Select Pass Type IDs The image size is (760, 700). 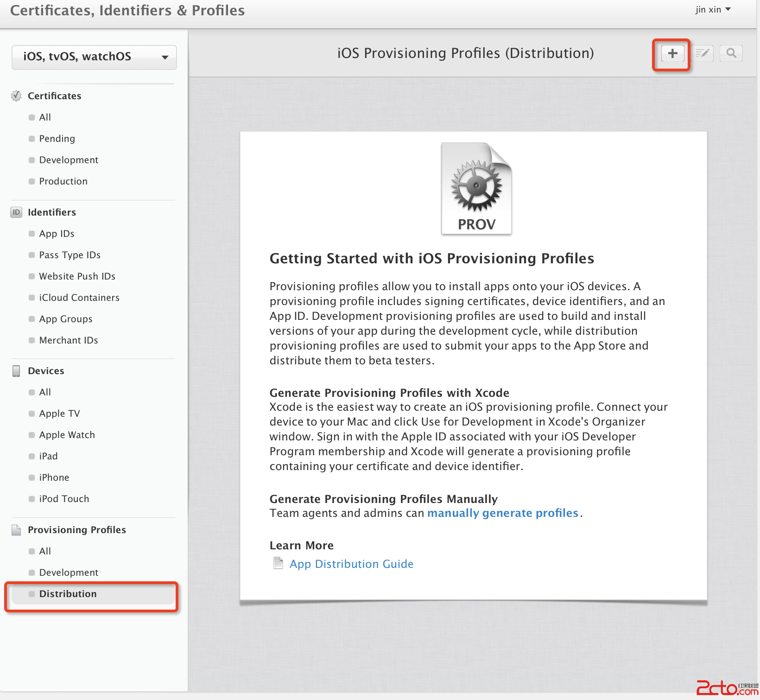pos(70,255)
